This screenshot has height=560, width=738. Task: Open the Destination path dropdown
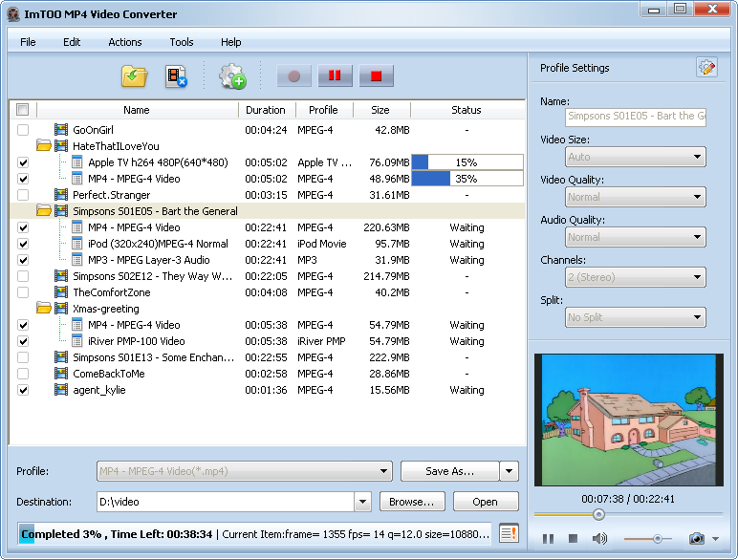click(x=362, y=502)
